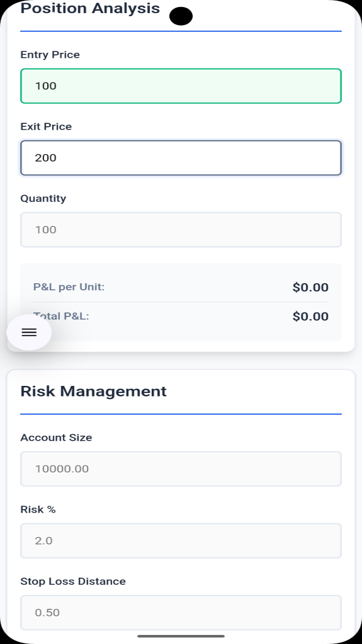This screenshot has width=362, height=644.
Task: Focus the Entry Price input field
Action: [x=181, y=86]
